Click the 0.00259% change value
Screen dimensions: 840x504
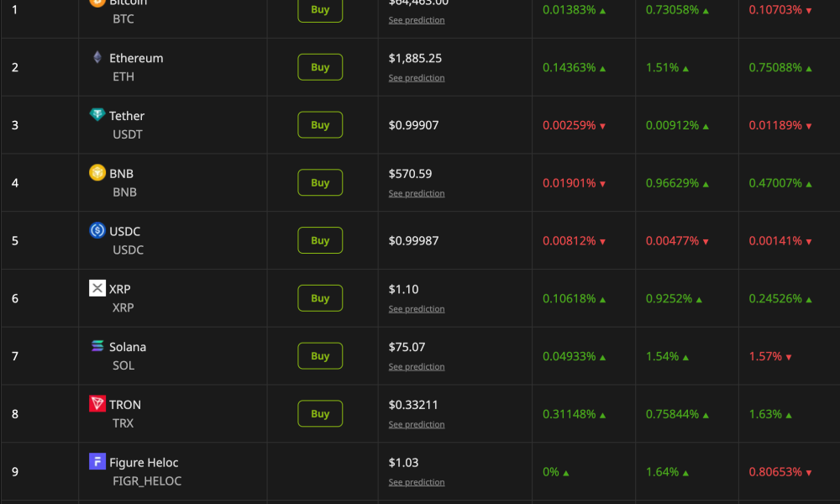(569, 125)
